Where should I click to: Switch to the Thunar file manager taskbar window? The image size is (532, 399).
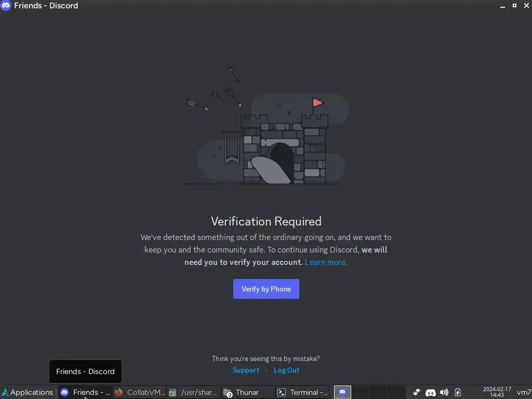(248, 392)
